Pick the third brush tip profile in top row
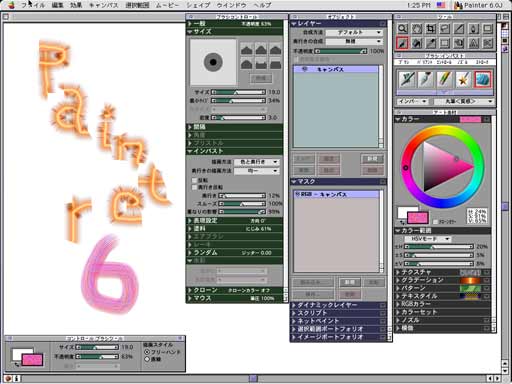This screenshot has width=512, height=384. coord(275,50)
